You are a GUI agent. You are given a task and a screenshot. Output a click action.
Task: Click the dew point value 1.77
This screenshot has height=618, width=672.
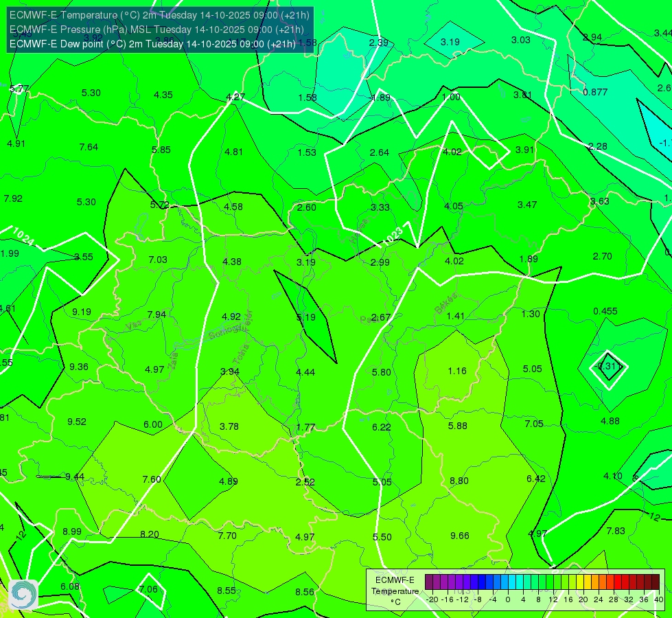click(305, 427)
